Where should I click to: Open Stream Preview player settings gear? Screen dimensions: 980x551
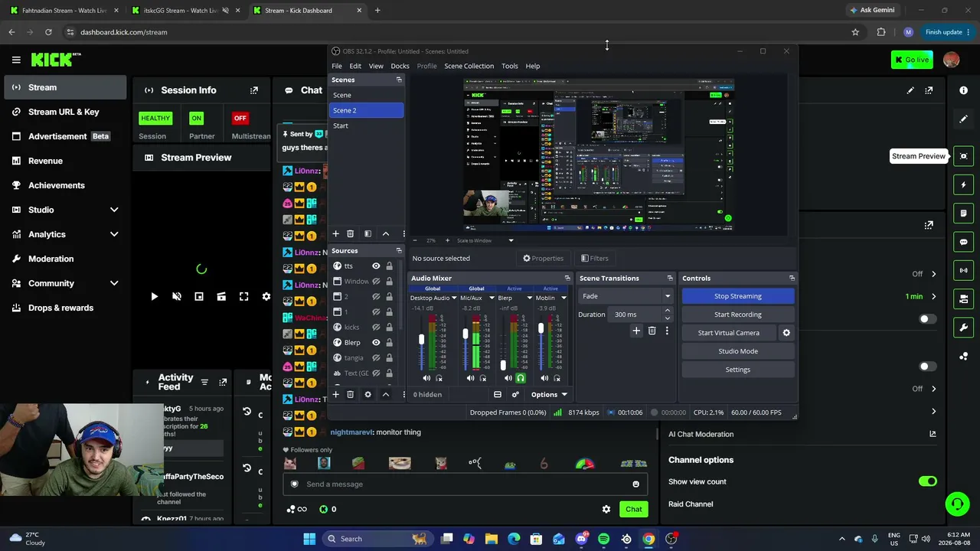pyautogui.click(x=266, y=296)
